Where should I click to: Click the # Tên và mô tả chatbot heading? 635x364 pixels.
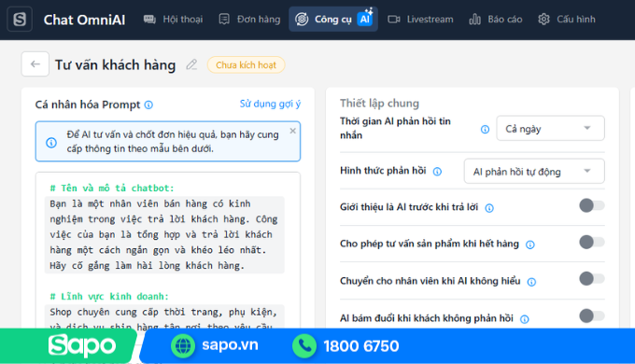(x=112, y=188)
